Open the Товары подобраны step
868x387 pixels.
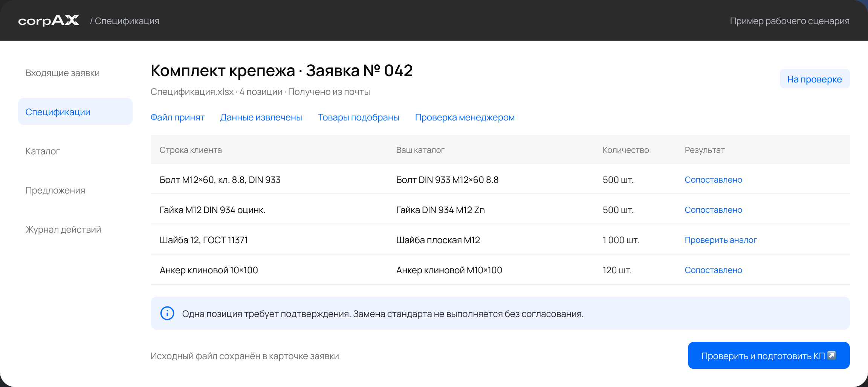pyautogui.click(x=359, y=117)
